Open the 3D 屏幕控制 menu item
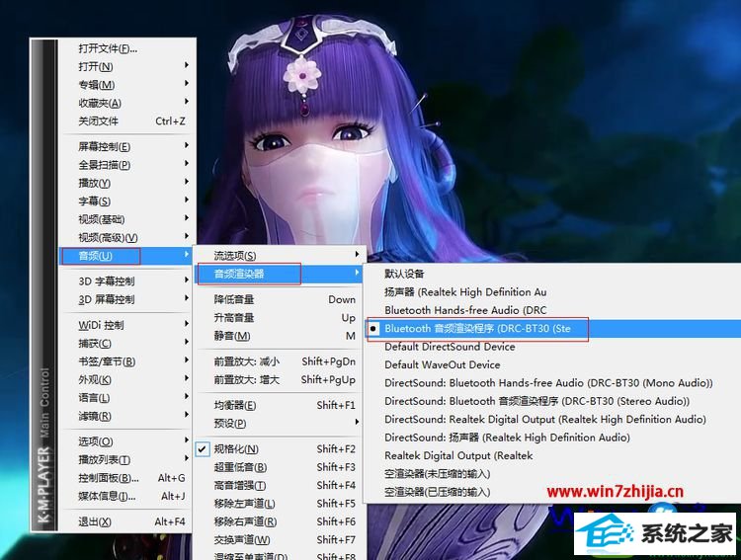This screenshot has height=560, width=741. pos(126,299)
